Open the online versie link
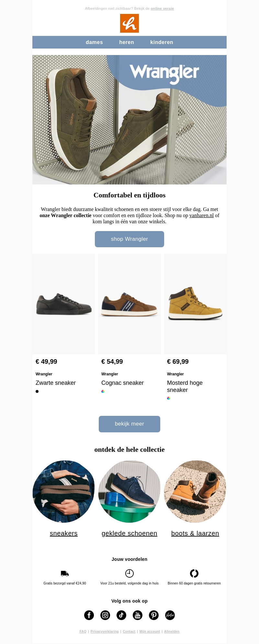The height and width of the screenshot is (644, 259). [x=162, y=8]
